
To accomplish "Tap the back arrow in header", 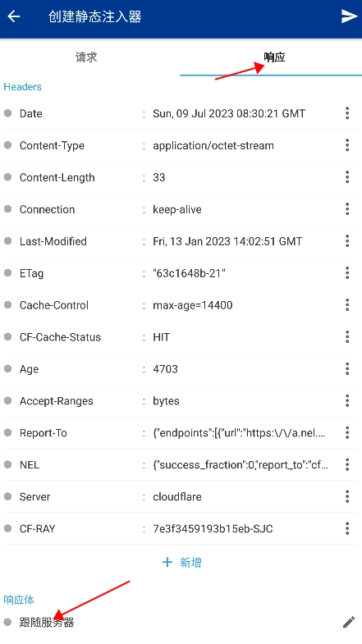I will (x=14, y=16).
